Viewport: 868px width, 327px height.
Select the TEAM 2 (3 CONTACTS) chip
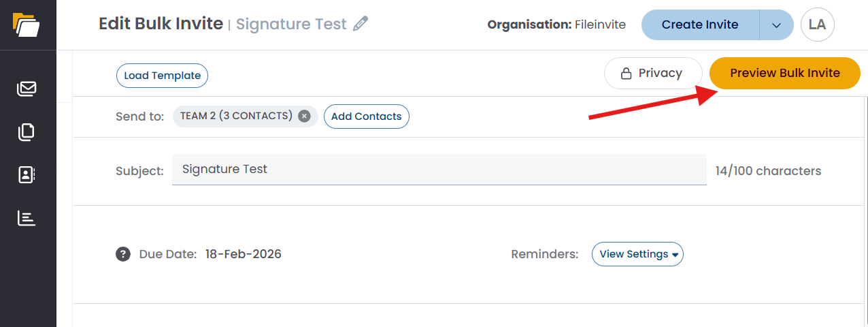pyautogui.click(x=236, y=116)
